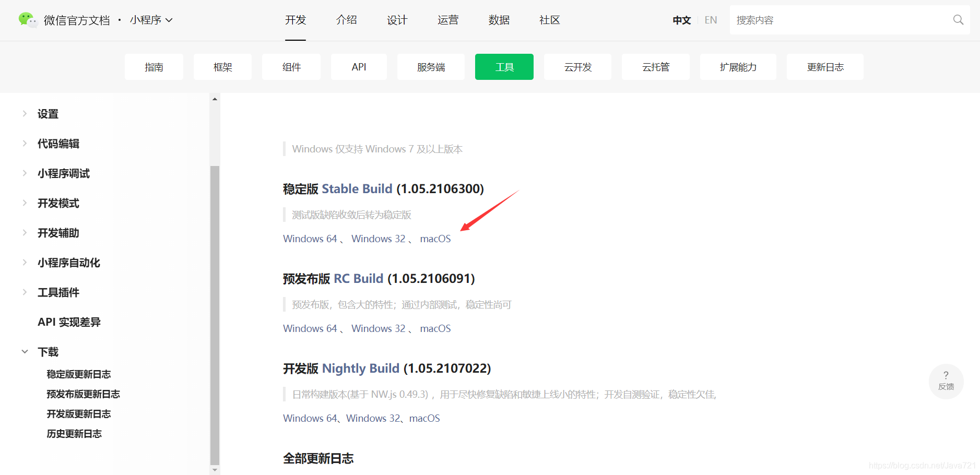Expand the 代码编辑 sidebar section
The image size is (980, 475).
click(25, 144)
